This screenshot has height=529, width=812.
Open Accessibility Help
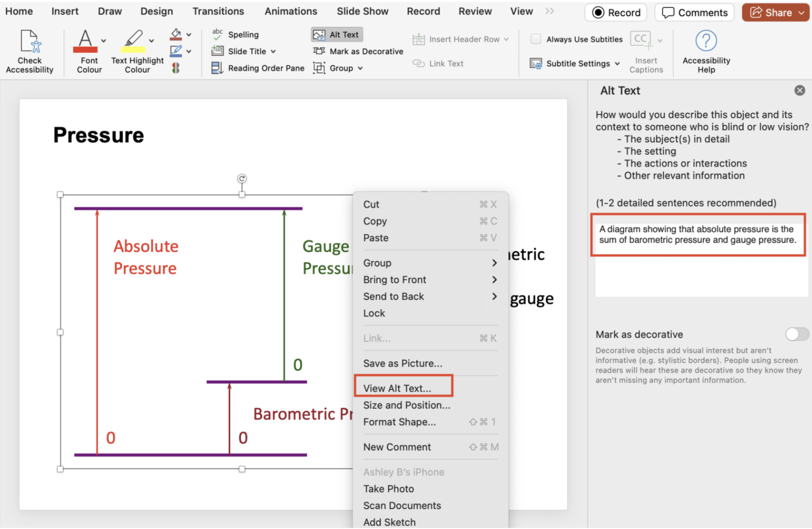point(706,51)
